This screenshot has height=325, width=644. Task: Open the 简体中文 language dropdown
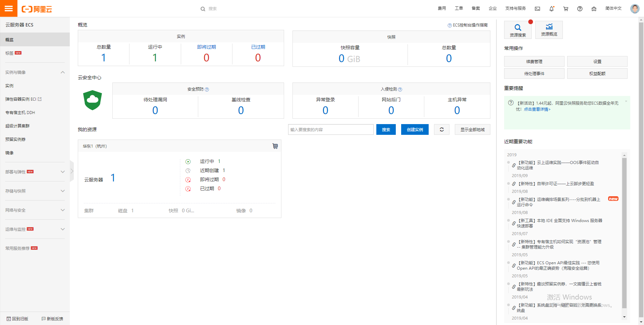point(613,8)
